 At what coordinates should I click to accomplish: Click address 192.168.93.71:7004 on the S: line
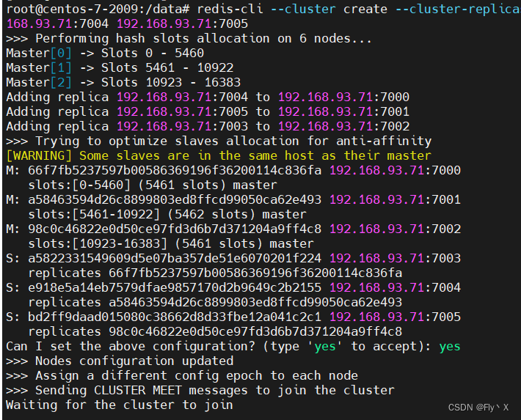coord(395,287)
